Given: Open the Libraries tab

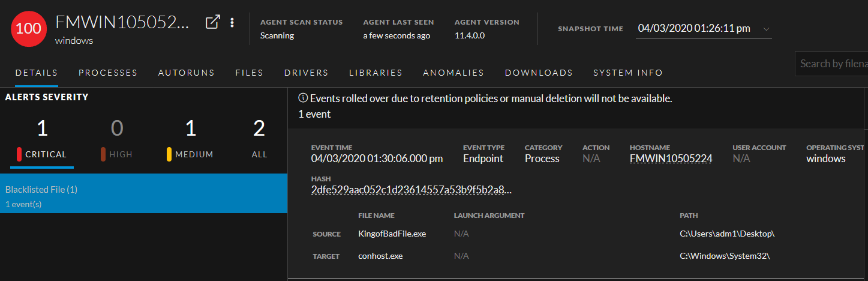Looking at the screenshot, I should click(x=376, y=73).
